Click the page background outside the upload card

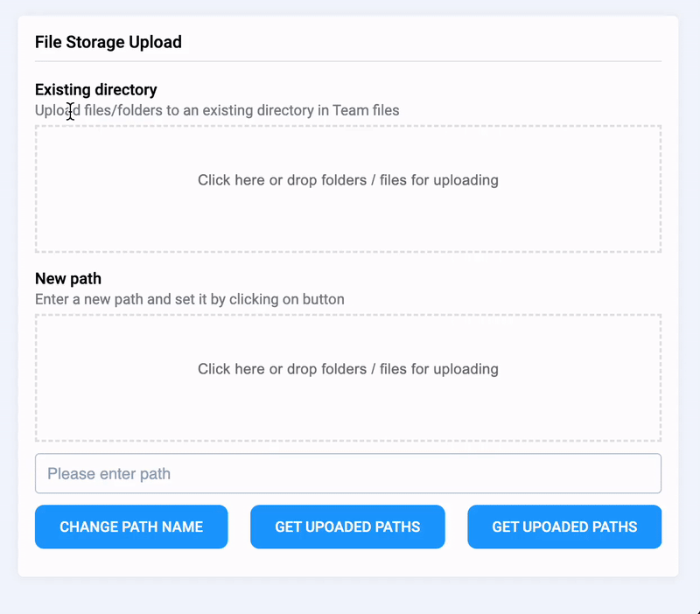(x=350, y=599)
